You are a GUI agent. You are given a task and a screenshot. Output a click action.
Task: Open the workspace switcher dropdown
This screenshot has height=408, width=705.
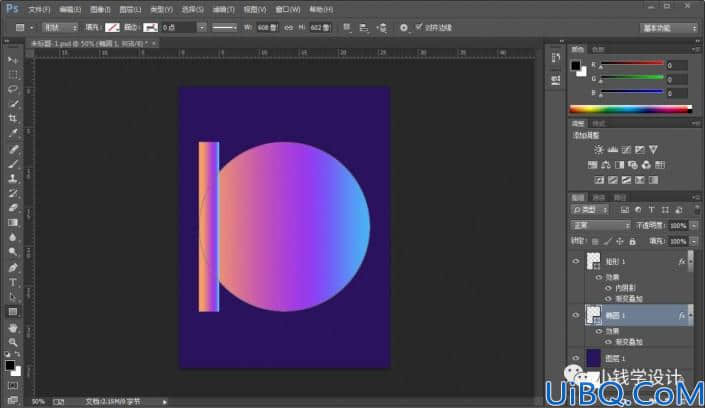pos(668,28)
